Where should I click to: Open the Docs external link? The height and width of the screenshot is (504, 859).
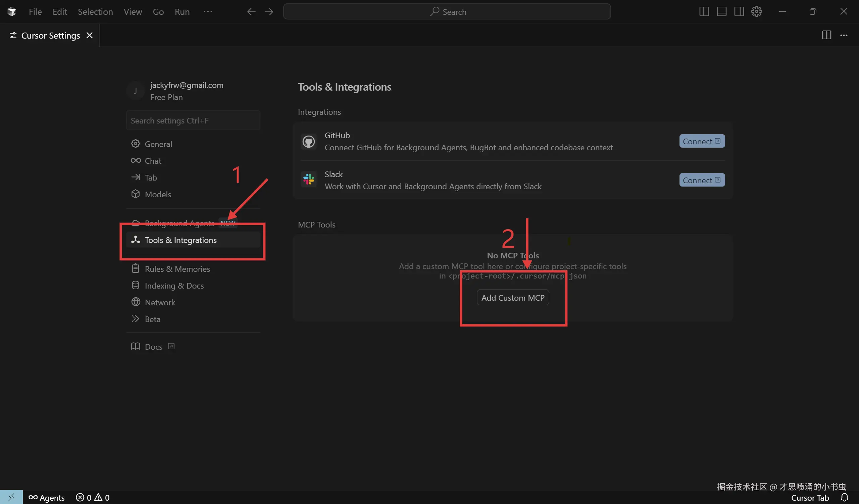tap(153, 347)
